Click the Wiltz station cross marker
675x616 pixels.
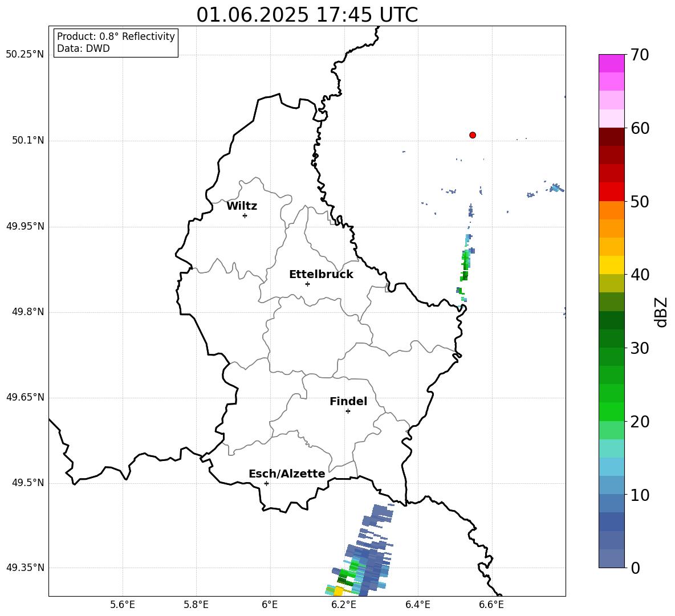(x=245, y=215)
